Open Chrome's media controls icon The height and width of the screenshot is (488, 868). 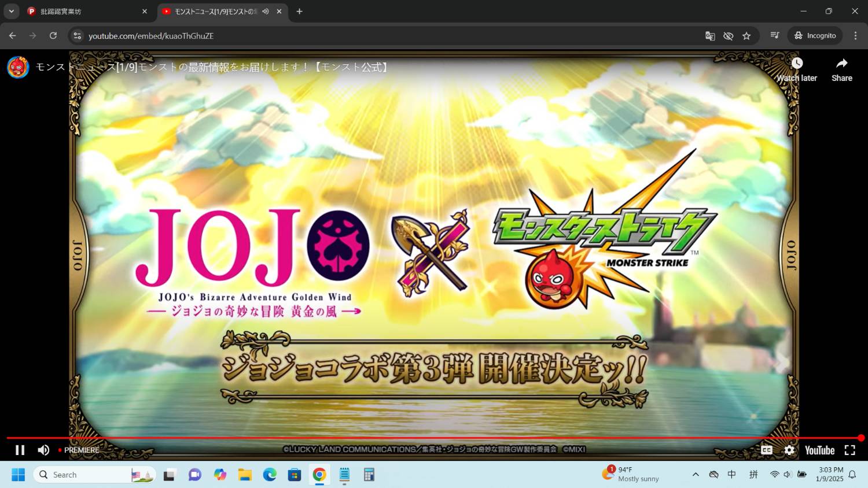coord(774,36)
